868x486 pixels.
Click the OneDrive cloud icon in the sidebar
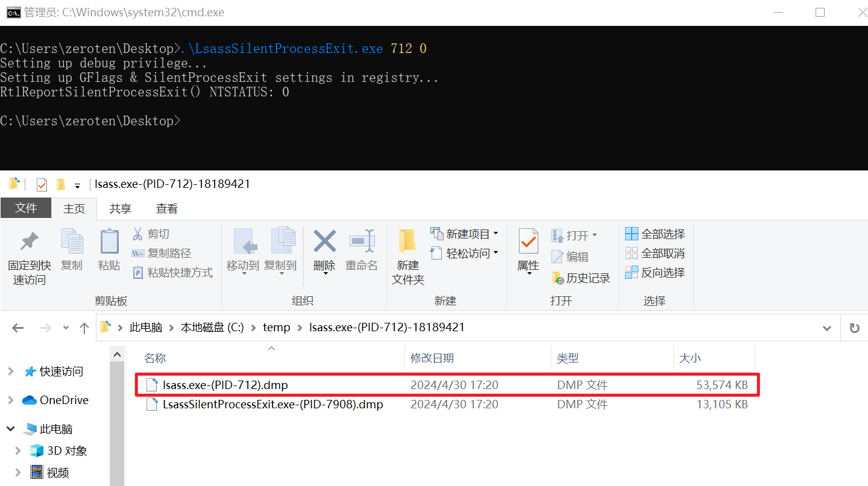click(30, 400)
